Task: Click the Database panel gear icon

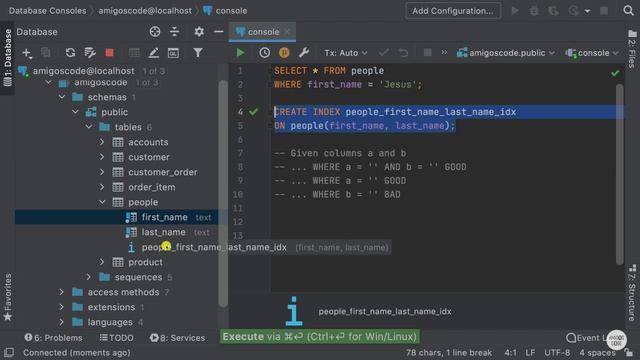Action: tap(199, 31)
